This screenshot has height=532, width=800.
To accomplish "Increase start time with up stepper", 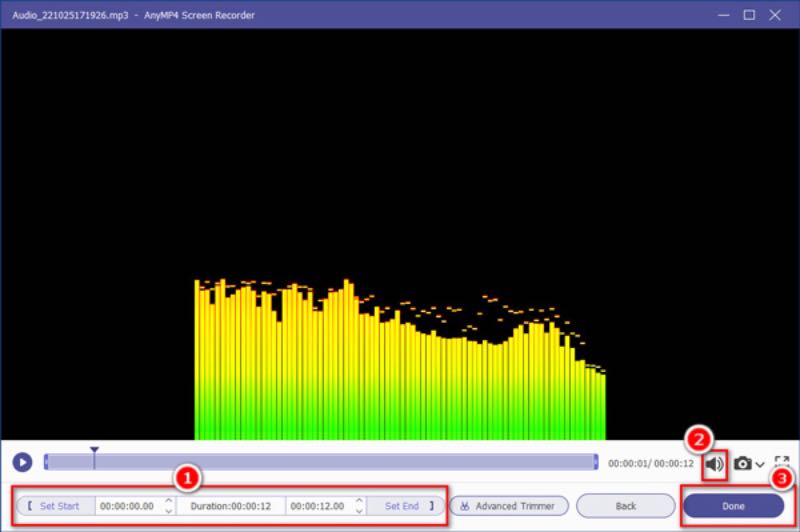I will tap(165, 501).
